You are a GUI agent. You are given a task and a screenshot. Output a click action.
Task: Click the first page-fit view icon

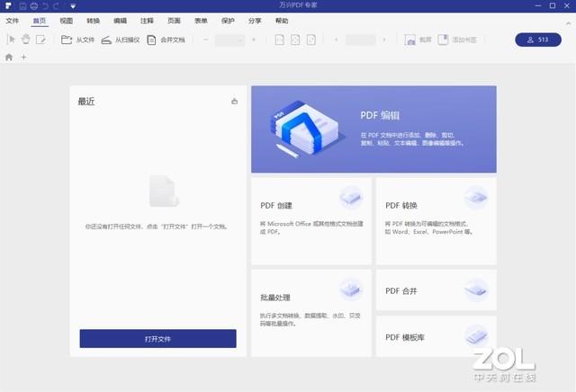(x=280, y=40)
